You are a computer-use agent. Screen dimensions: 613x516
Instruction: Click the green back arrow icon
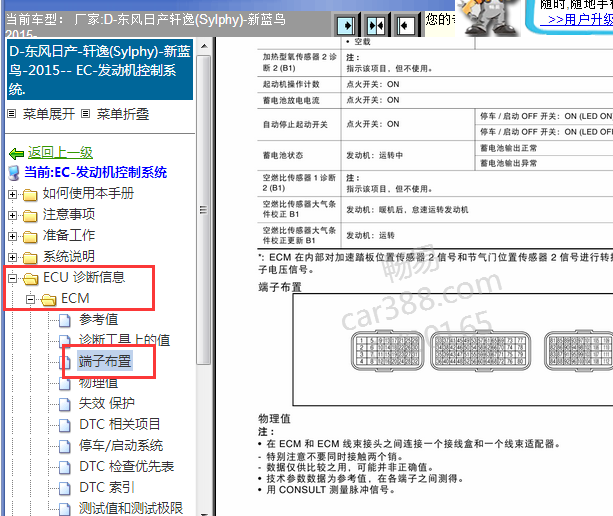16,154
